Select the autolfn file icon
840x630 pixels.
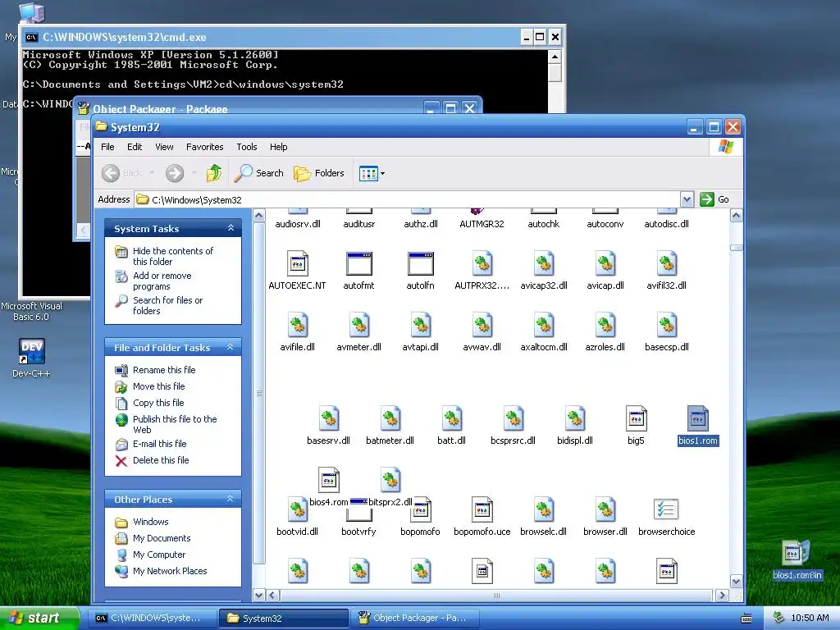(421, 263)
